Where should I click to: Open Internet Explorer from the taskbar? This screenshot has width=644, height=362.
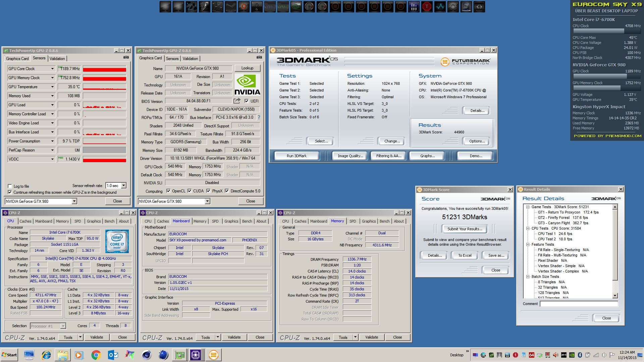coord(46,355)
